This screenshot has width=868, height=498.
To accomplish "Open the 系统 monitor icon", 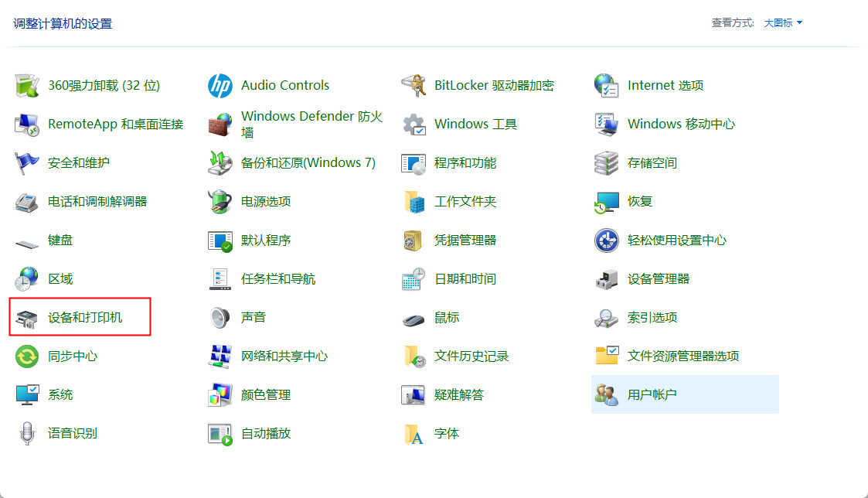I will click(26, 395).
